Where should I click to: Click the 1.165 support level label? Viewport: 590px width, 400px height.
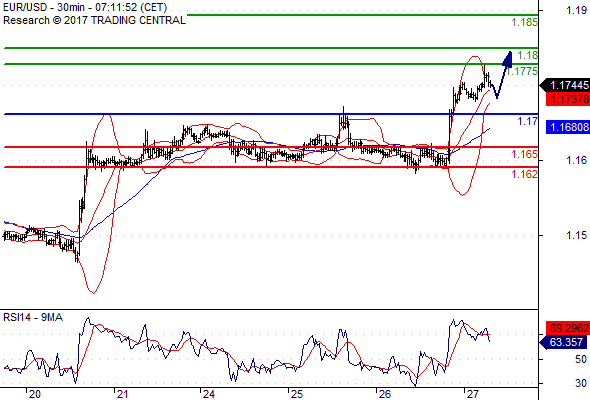[x=524, y=154]
